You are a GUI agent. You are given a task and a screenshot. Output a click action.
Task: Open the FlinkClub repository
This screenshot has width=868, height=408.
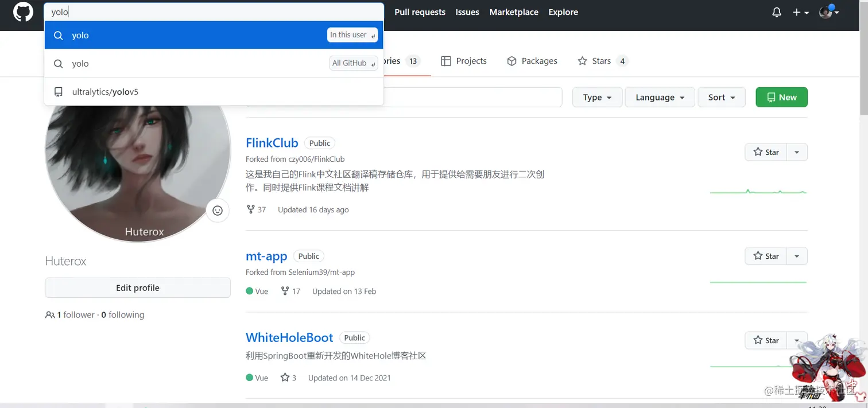tap(272, 143)
